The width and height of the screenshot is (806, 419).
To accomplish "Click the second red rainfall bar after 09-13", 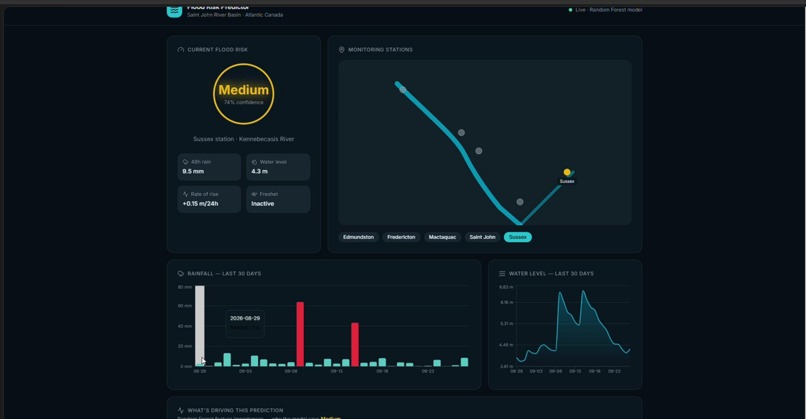I will pyautogui.click(x=355, y=344).
